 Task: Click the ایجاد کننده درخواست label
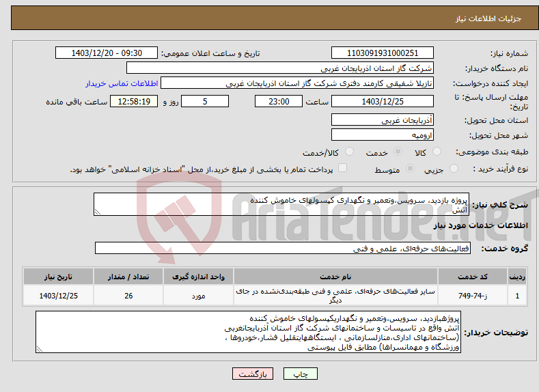pos(490,83)
